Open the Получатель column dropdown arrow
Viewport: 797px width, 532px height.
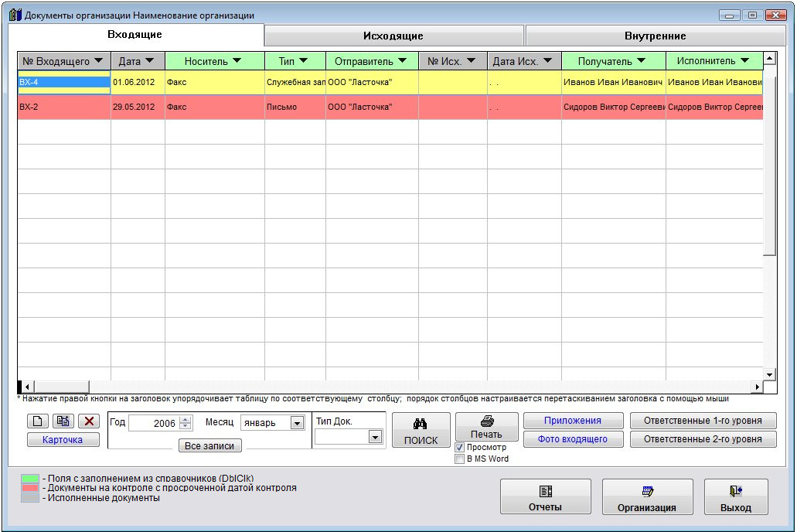(x=641, y=60)
